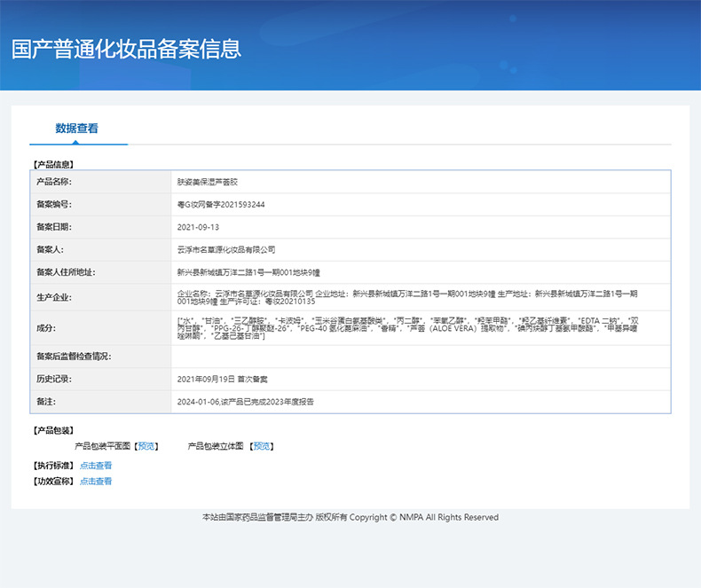The width and height of the screenshot is (701, 588).
Task: Click the 【执行标准】 label
Action: click(x=53, y=466)
